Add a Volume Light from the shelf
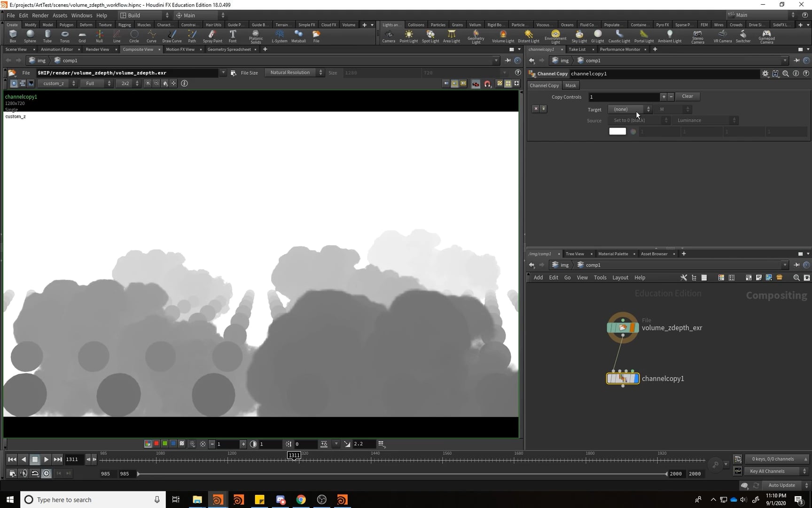Viewport: 812px width, 508px height. tap(503, 36)
